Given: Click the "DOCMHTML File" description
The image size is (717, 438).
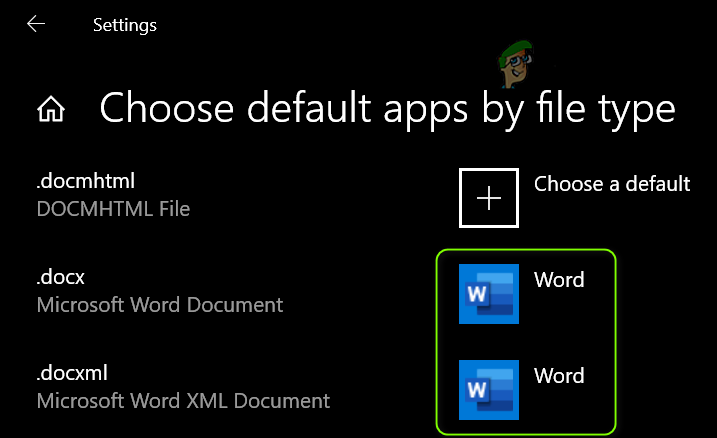Looking at the screenshot, I should coord(113,209).
